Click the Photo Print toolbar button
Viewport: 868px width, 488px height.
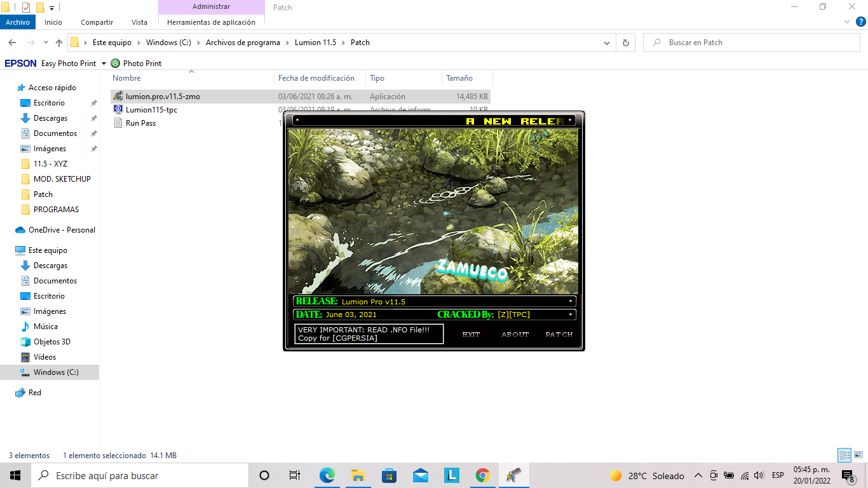tap(137, 64)
